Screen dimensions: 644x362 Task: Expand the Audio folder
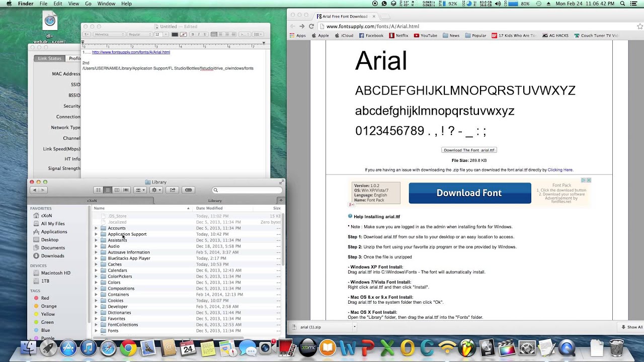96,246
